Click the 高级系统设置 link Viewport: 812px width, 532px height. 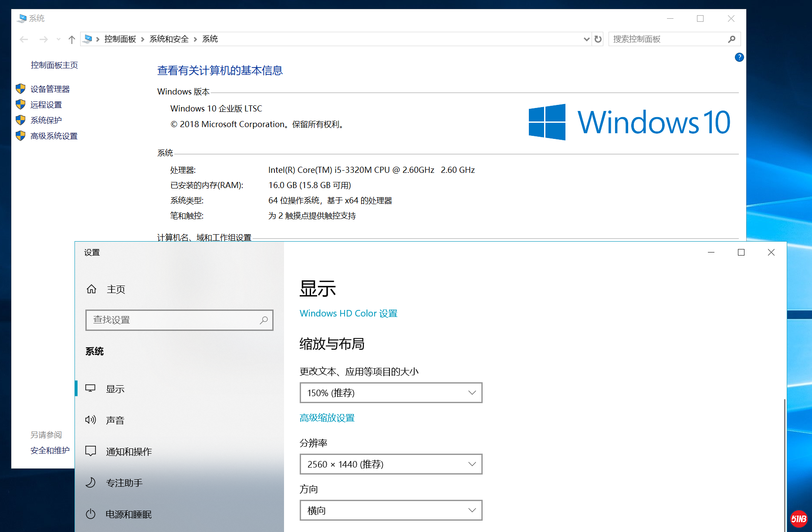54,136
